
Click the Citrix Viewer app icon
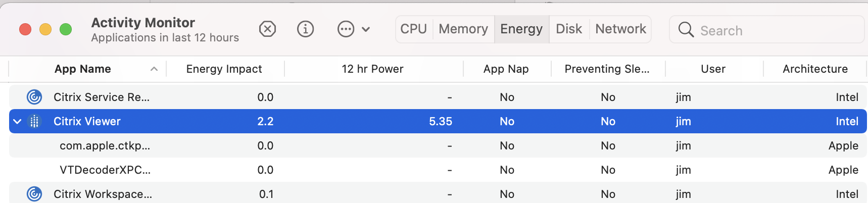click(x=34, y=121)
